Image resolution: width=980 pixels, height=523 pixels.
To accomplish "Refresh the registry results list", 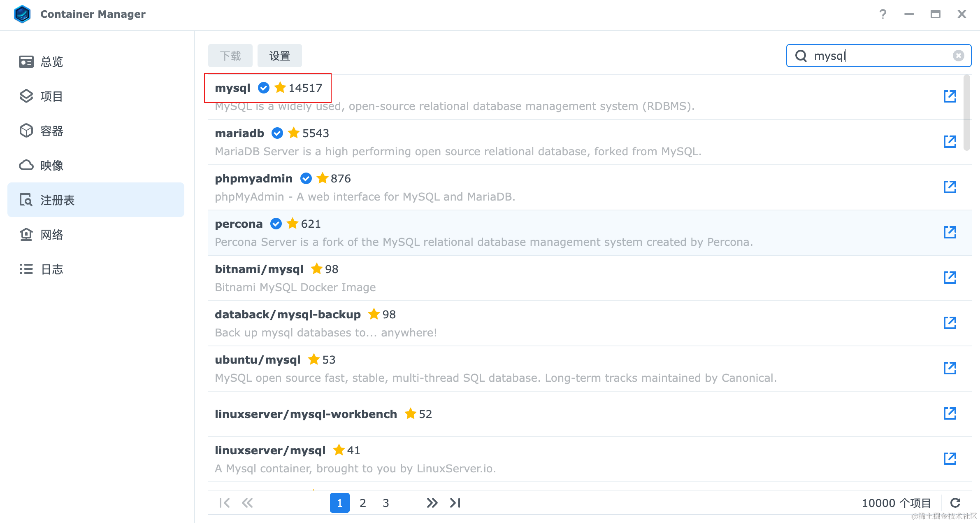I will [x=955, y=503].
